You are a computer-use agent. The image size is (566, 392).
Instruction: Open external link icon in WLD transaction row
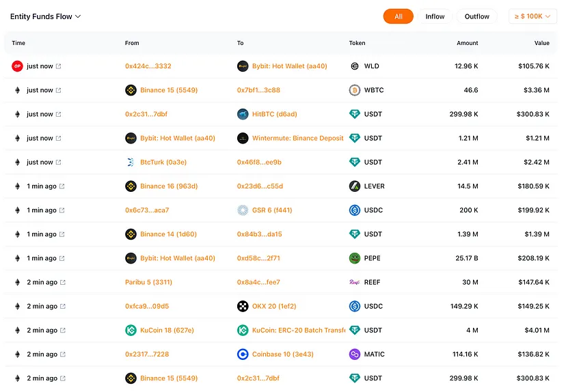click(x=58, y=66)
